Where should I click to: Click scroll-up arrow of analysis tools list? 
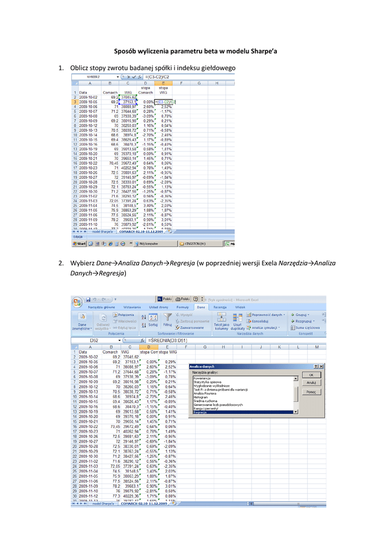coord(296,378)
